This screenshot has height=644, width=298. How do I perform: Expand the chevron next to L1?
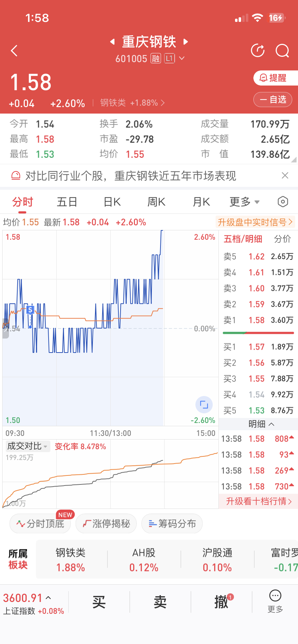pyautogui.click(x=182, y=58)
